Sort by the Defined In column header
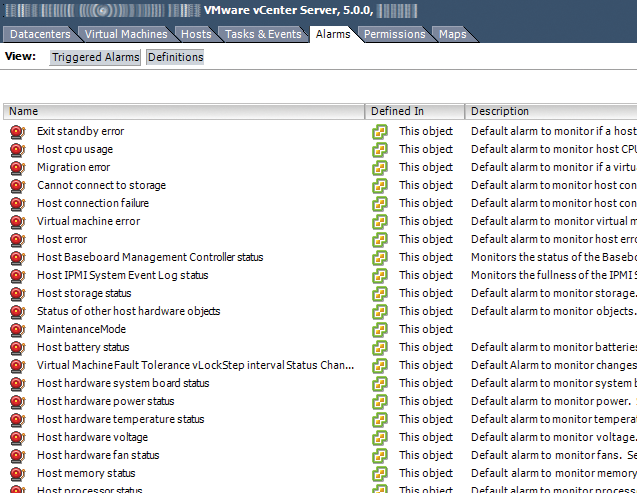The height and width of the screenshot is (493, 637). coord(415,111)
